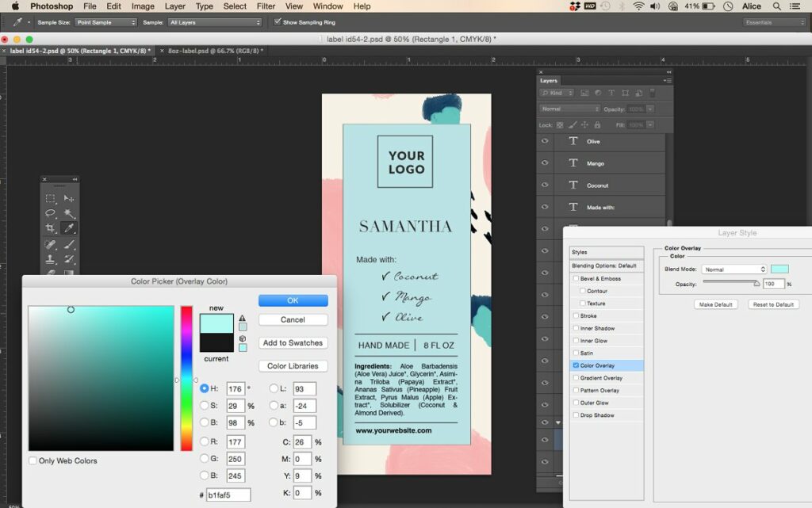Select the Clone Stamp tool
This screenshot has height=508, width=812.
[49, 258]
